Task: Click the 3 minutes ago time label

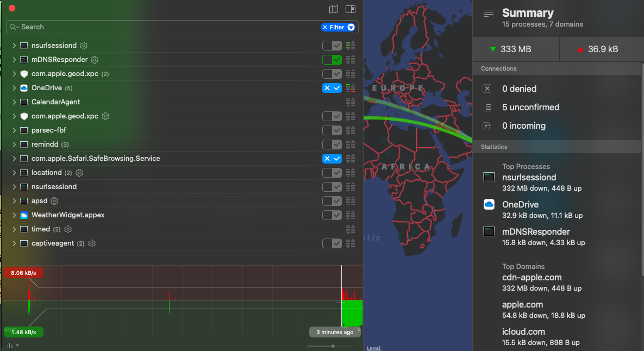Action: (x=335, y=332)
